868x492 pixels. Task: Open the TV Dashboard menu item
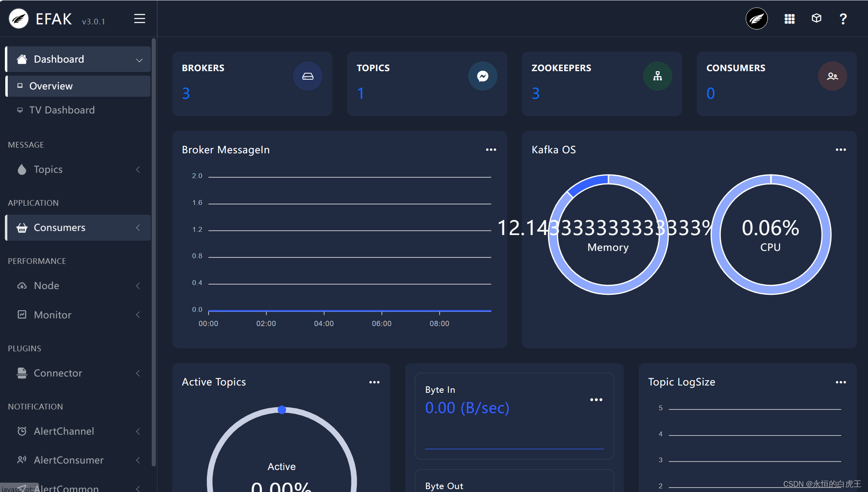[x=62, y=110]
